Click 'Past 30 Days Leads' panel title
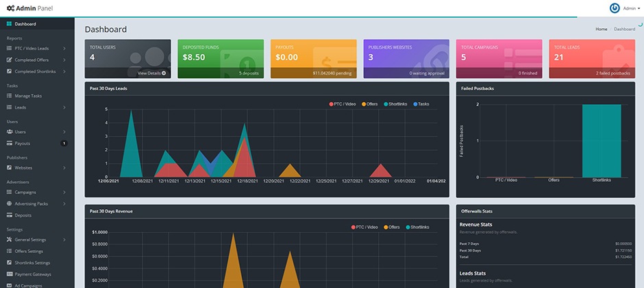This screenshot has height=288, width=644. pos(108,88)
